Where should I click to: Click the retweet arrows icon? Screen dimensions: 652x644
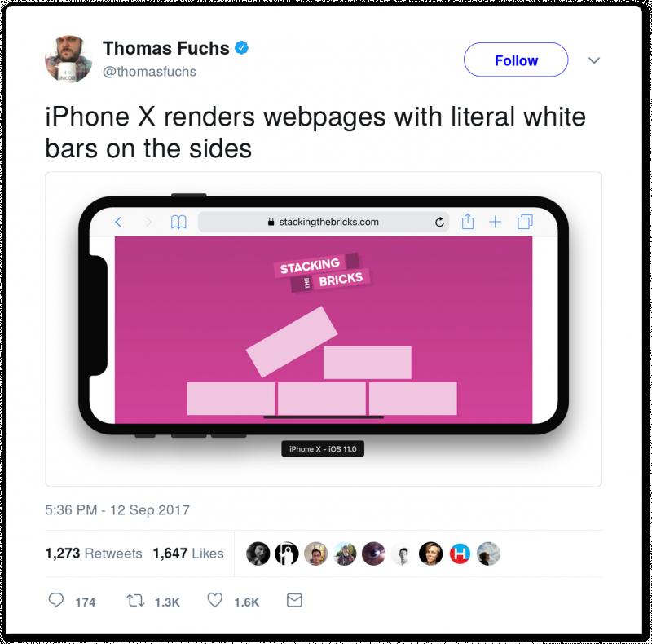point(135,600)
